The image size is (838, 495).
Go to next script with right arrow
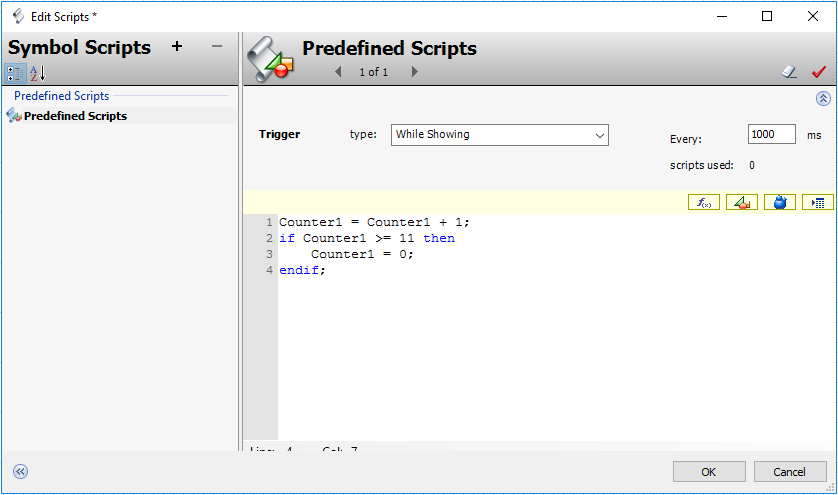pyautogui.click(x=414, y=72)
